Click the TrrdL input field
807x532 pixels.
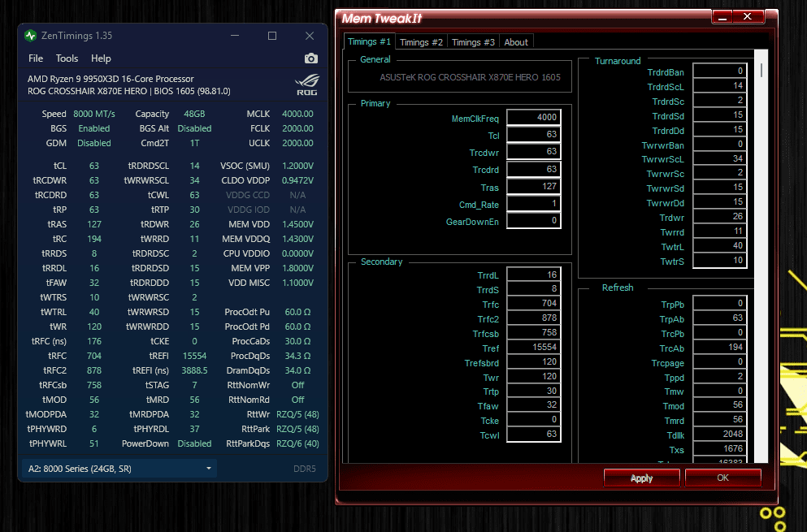(x=534, y=275)
